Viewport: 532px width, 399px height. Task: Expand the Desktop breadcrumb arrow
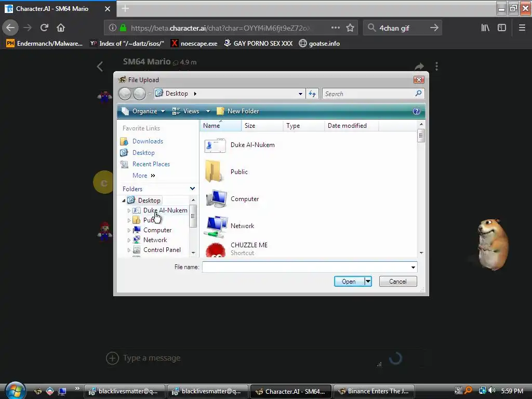(x=195, y=94)
